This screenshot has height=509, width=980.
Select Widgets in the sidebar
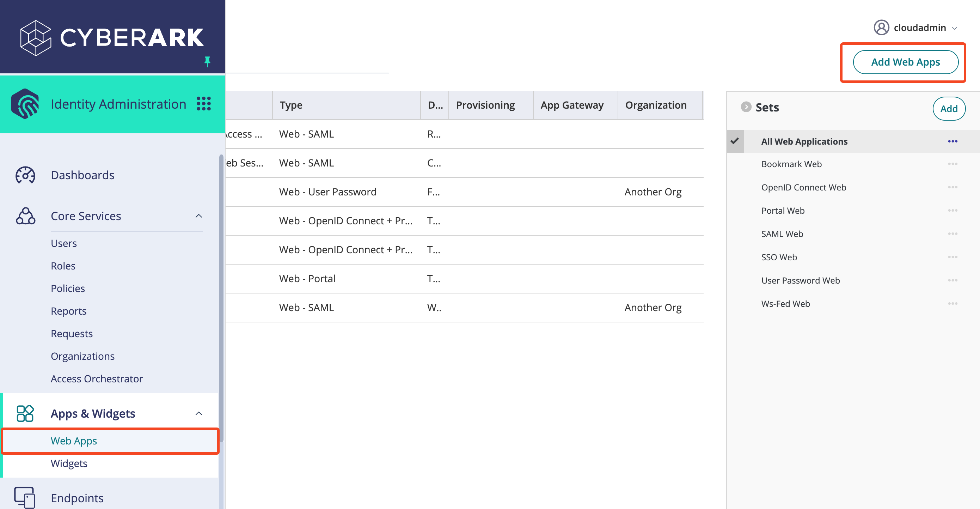tap(69, 463)
